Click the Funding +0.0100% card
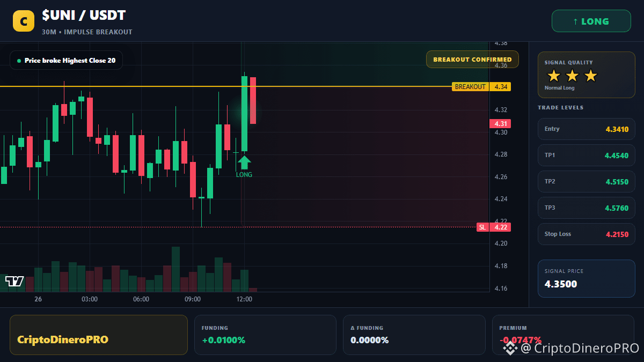The image size is (644, 362). coord(265,335)
